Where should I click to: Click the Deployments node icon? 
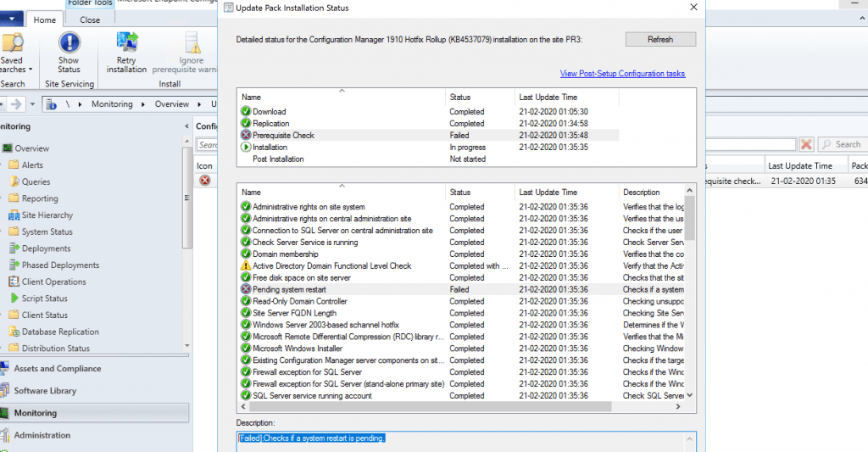tap(14, 248)
